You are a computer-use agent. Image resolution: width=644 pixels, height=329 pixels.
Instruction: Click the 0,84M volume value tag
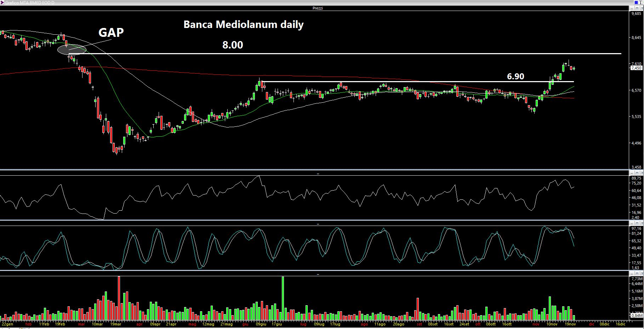637,315
